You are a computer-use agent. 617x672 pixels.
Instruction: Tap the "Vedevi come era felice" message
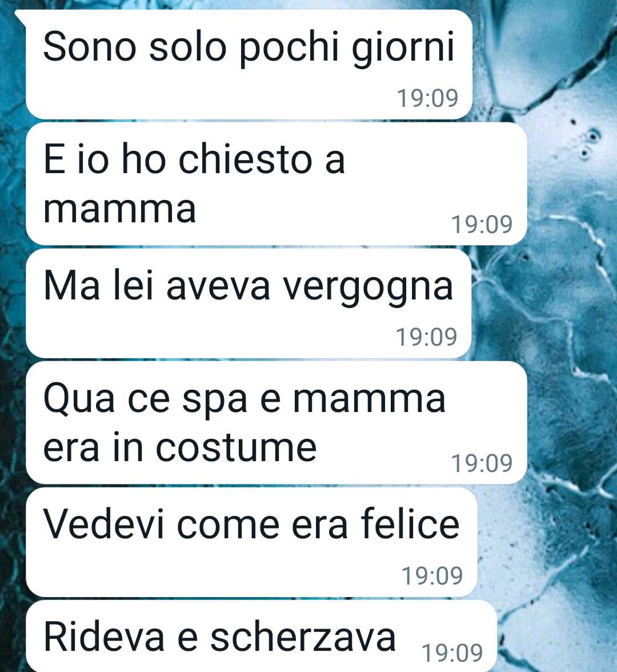(251, 542)
